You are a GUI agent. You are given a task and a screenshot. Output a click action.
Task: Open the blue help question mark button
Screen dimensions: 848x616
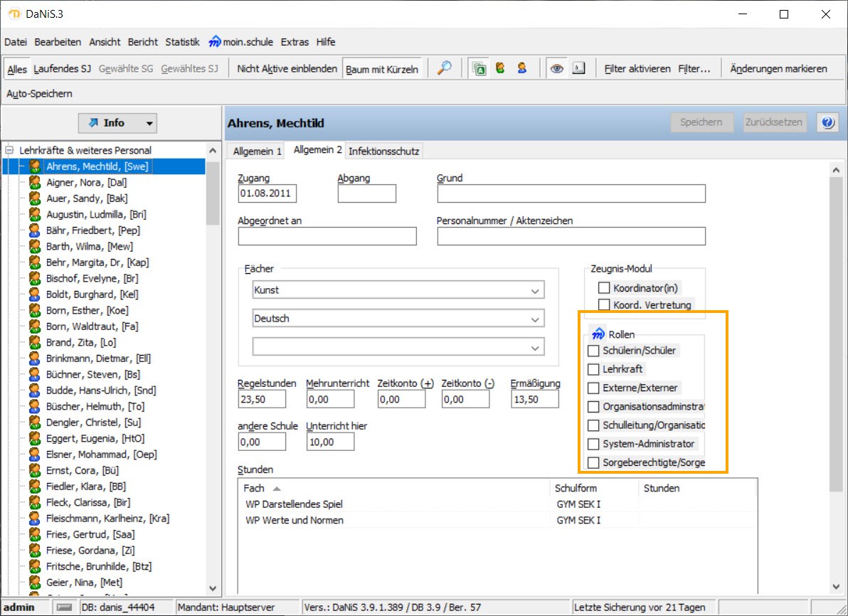tap(827, 122)
